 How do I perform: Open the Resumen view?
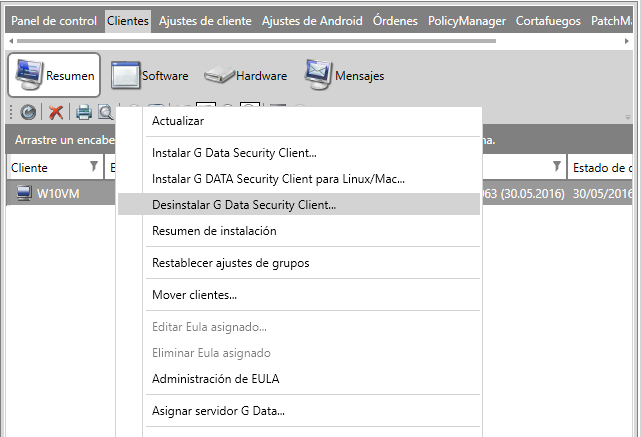coord(54,75)
